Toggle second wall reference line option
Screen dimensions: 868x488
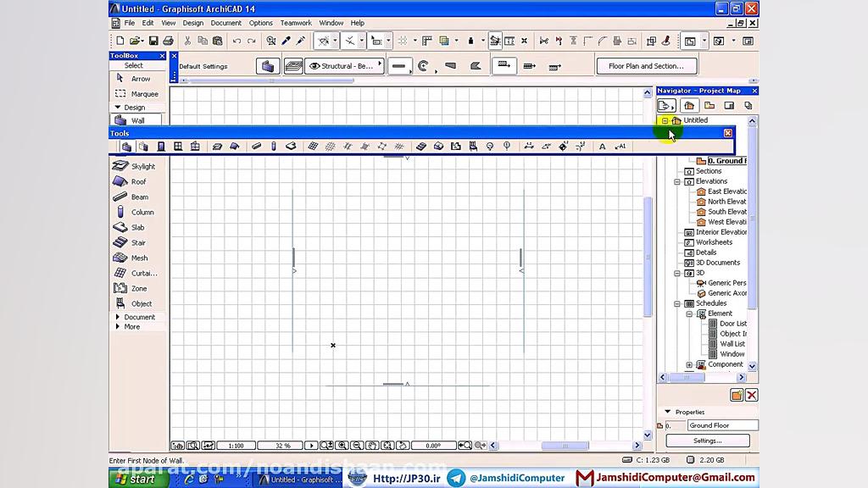(x=529, y=66)
